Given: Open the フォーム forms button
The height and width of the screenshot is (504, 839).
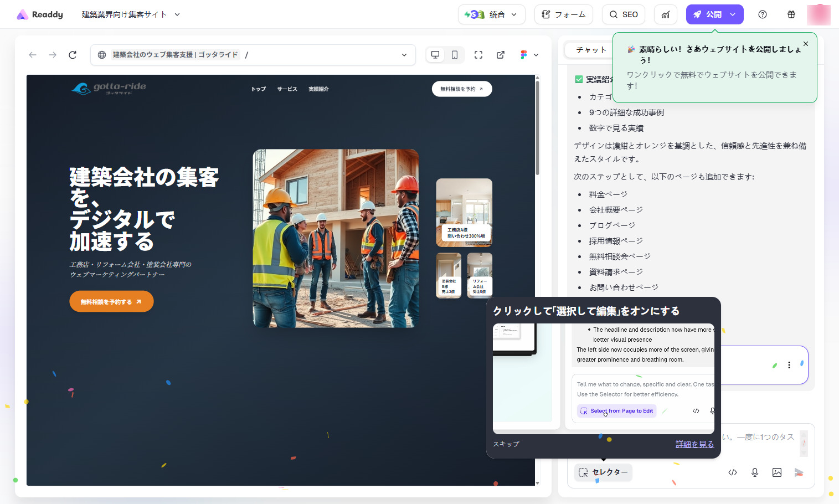Looking at the screenshot, I should coord(563,14).
